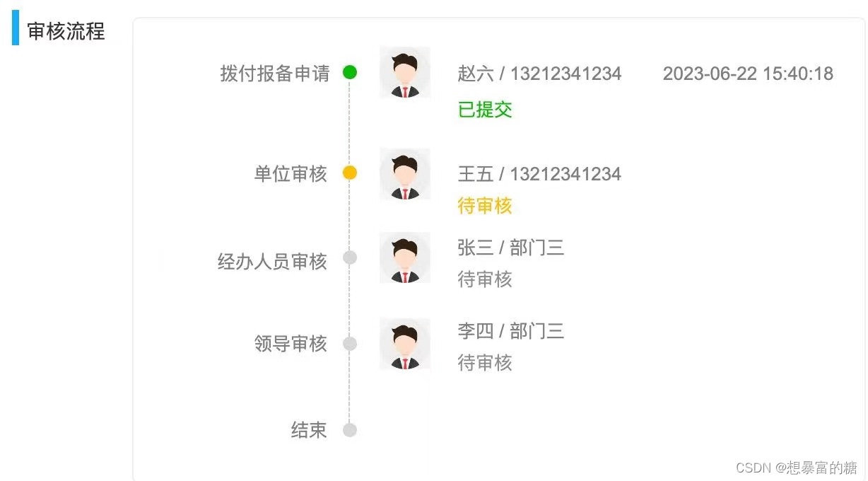Click the 拨付报备申请 step label

coord(274,74)
